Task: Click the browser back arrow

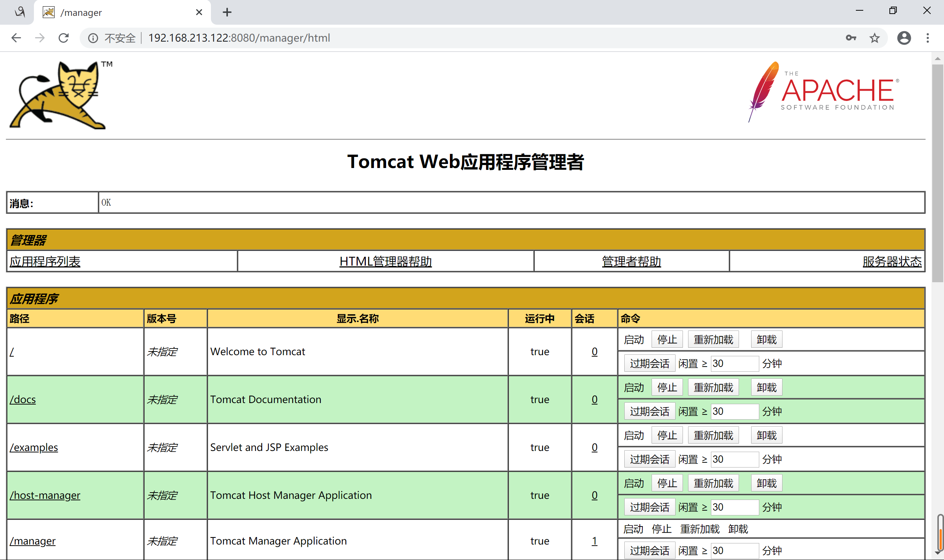Action: (16, 38)
